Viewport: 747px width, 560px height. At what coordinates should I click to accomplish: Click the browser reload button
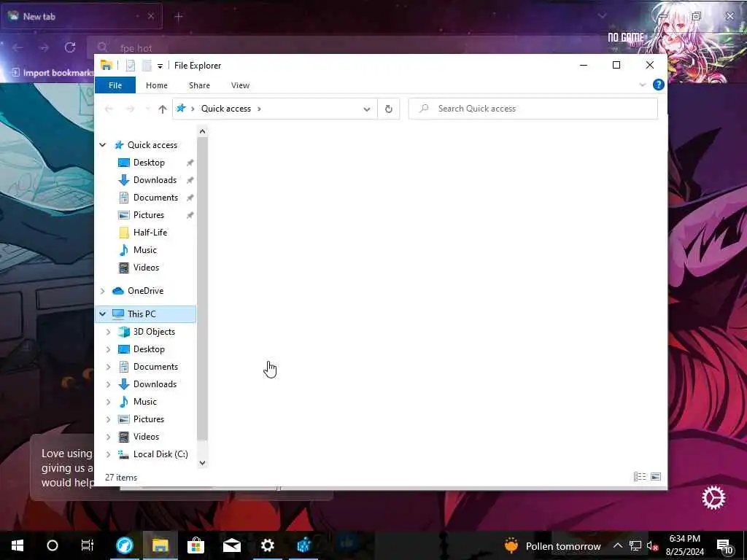tap(70, 47)
